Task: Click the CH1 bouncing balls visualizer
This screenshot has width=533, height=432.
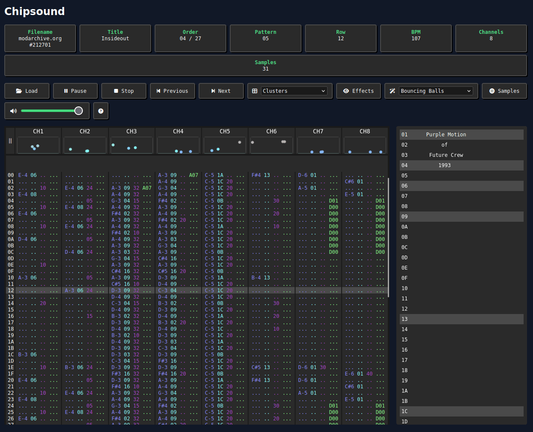Action: coord(38,145)
